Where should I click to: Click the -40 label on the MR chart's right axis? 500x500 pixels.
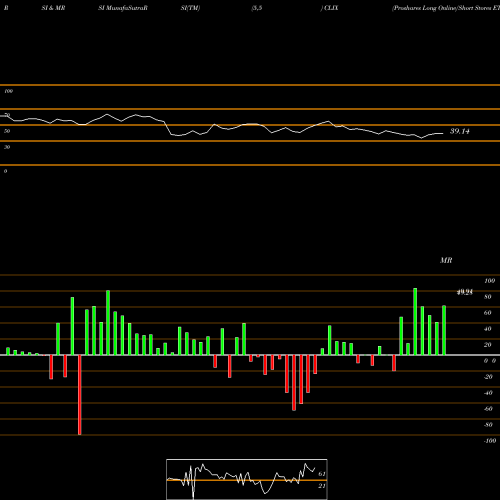pos(488,393)
